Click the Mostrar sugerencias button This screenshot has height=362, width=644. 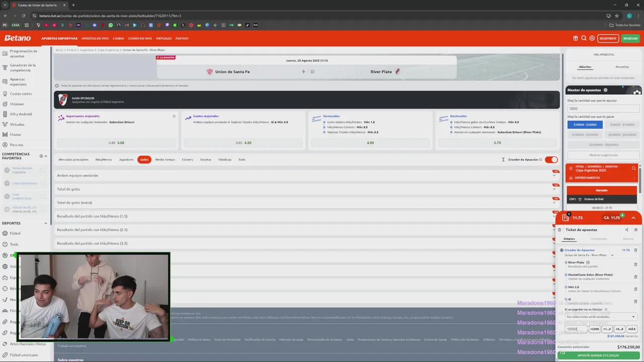pyautogui.click(x=604, y=155)
